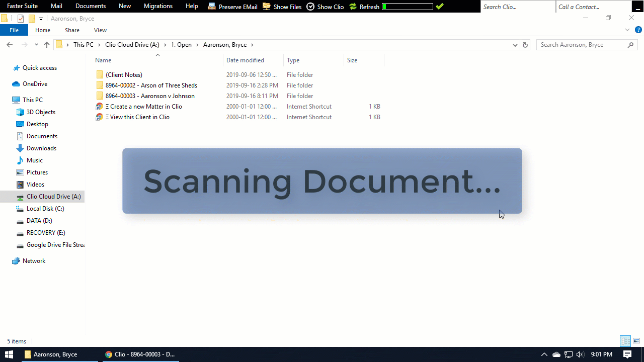Click the Preserve EMail toolbar icon
Viewport: 644px width, 362px height.
point(212,7)
